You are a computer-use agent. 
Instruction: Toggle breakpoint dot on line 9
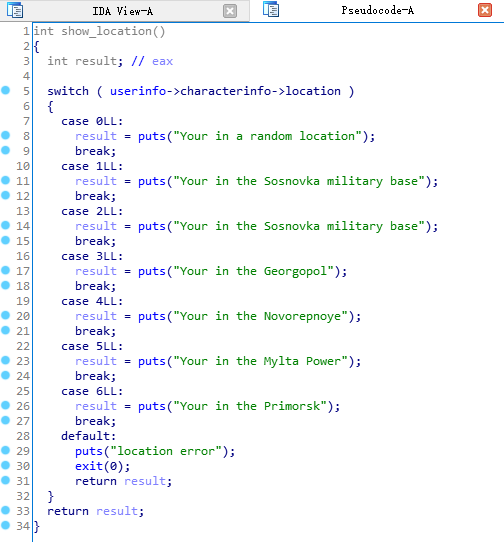pyautogui.click(x=6, y=150)
